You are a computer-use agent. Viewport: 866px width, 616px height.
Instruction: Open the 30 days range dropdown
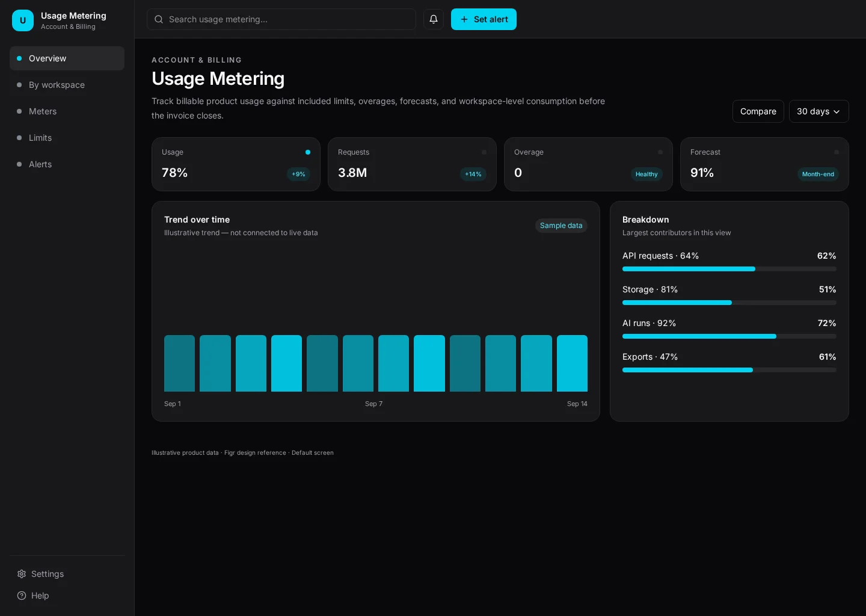point(819,111)
